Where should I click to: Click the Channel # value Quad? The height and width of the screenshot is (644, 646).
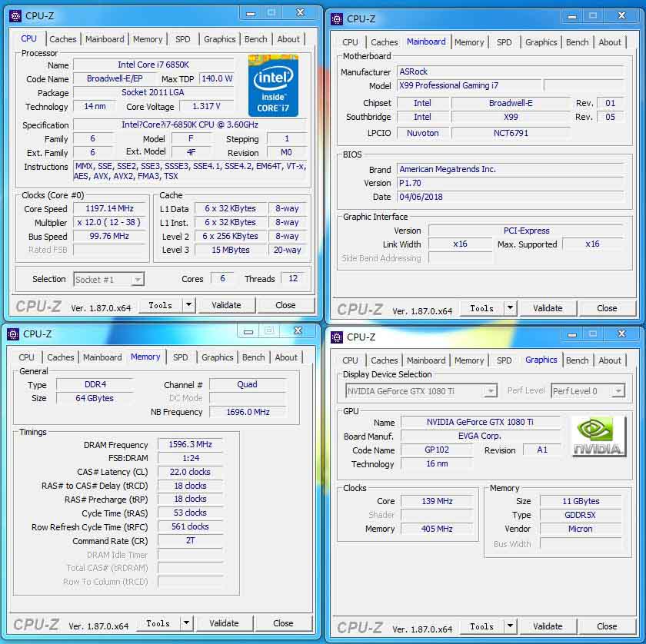247,384
